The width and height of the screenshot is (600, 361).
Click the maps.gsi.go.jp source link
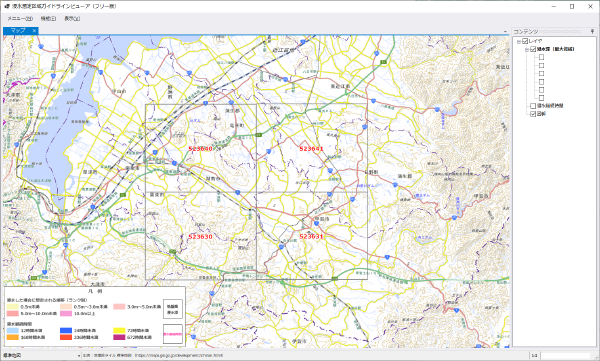(179, 356)
